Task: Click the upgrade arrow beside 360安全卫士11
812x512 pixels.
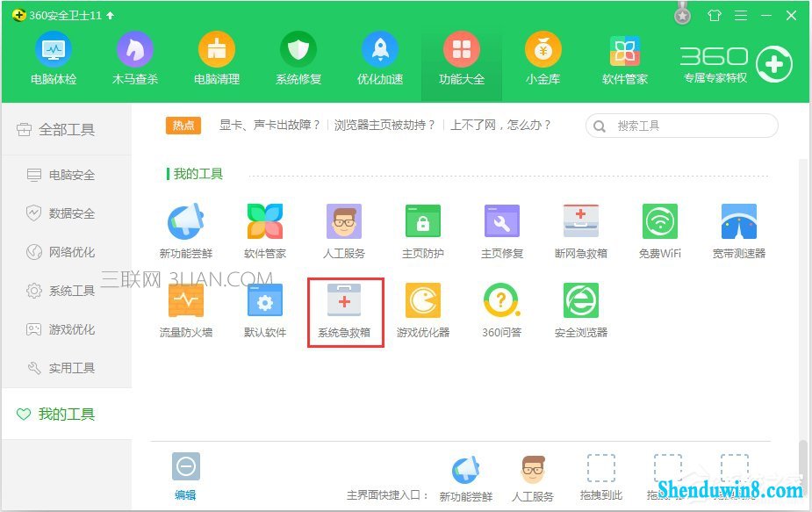Action: tap(110, 16)
